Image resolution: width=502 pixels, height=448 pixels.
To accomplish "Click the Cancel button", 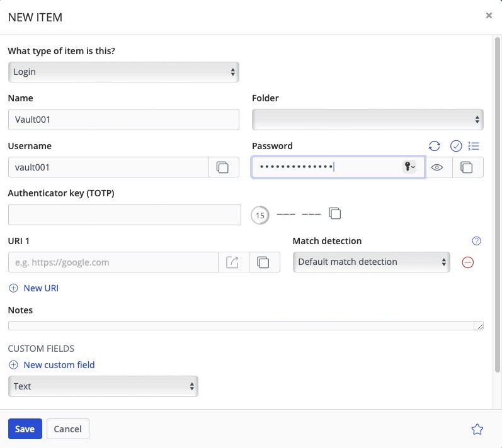I will (x=68, y=429).
